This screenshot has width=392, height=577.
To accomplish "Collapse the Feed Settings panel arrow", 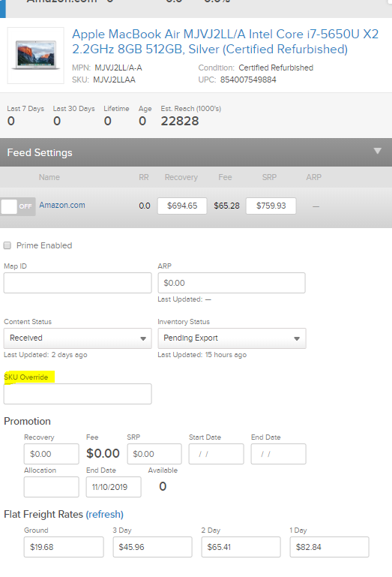I will point(377,151).
